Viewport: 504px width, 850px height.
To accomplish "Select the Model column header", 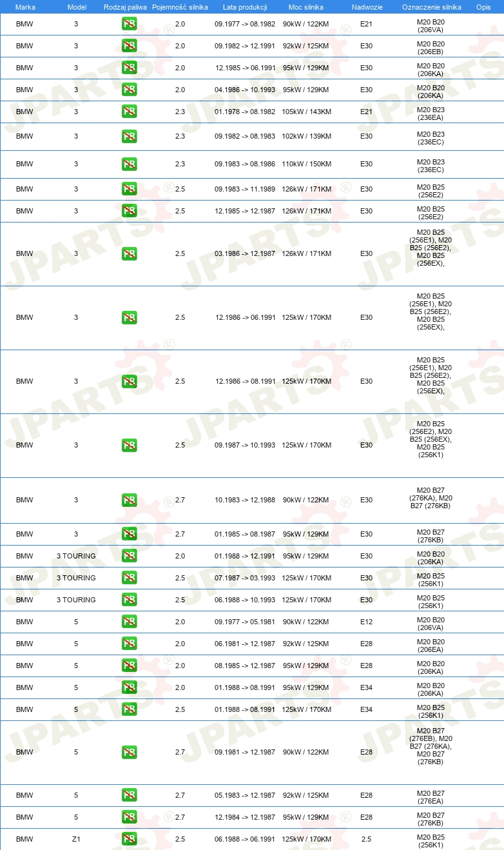I will 77,6.
